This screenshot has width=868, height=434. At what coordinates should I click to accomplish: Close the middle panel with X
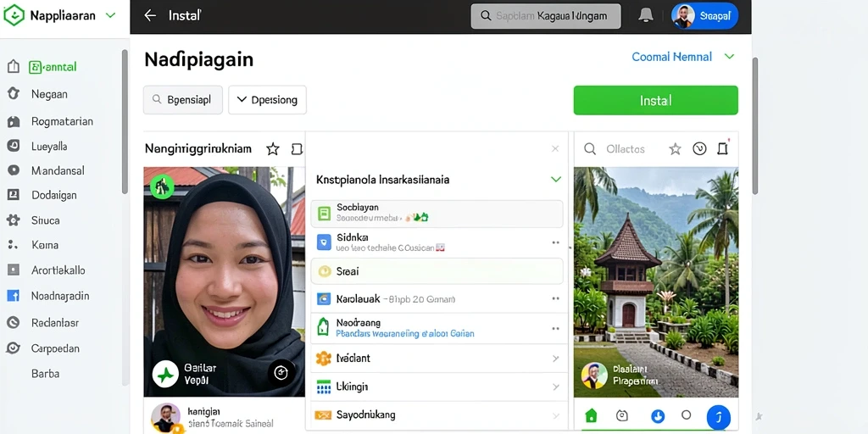tap(555, 149)
